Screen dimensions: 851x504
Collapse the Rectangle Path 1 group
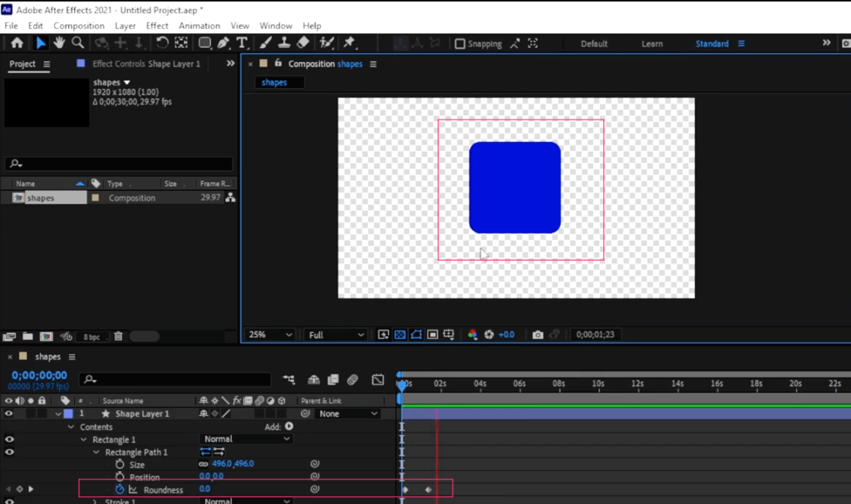(96, 452)
